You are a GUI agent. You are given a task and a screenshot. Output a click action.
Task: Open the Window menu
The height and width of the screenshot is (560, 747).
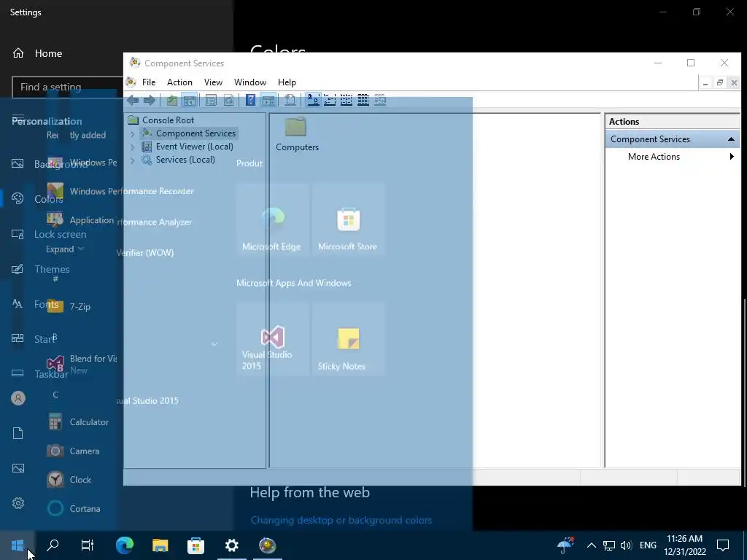[250, 82]
